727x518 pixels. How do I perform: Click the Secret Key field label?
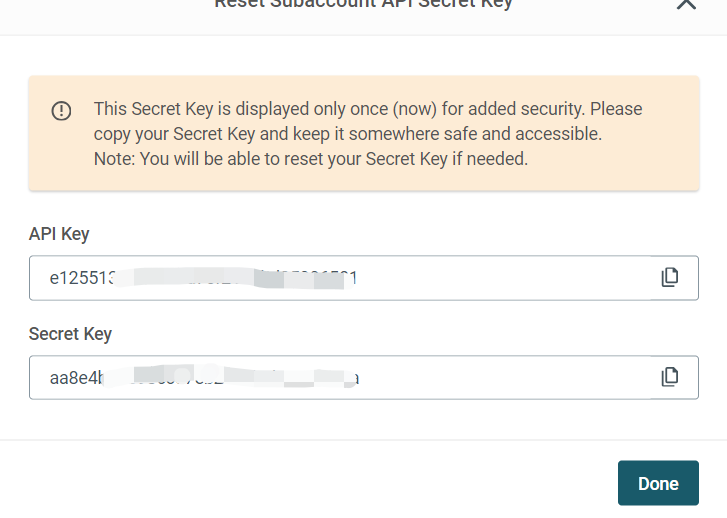pos(70,334)
